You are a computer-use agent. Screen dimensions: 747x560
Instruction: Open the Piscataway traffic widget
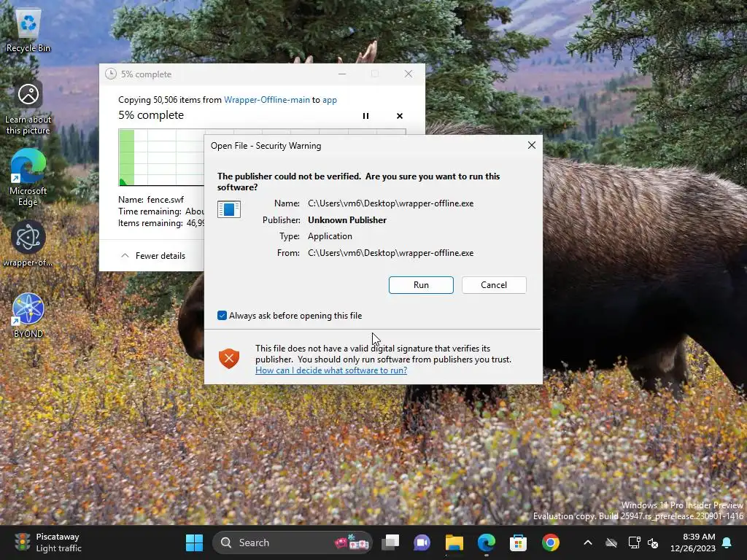pyautogui.click(x=47, y=542)
